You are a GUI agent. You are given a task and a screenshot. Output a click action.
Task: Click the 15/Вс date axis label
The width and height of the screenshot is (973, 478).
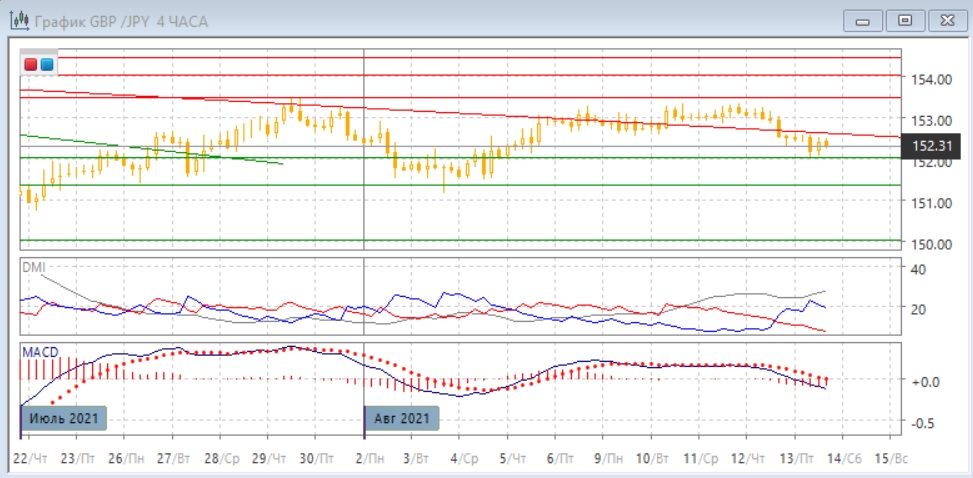click(893, 457)
